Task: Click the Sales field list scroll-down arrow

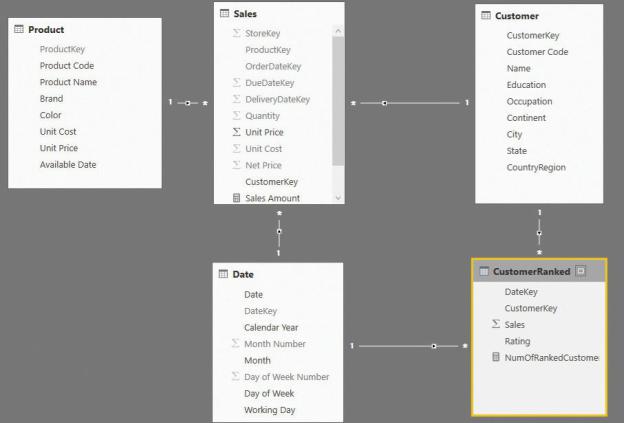Action: [338, 198]
